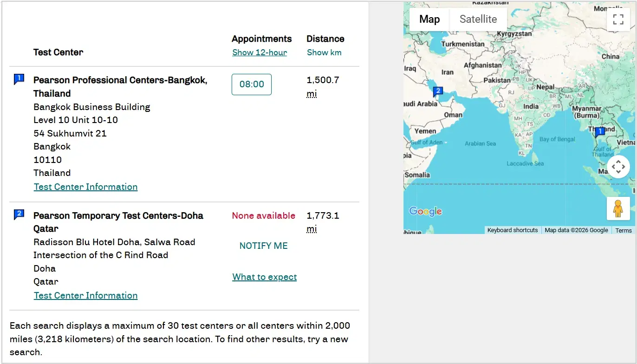
Task: Click the postal code 10110
Action: (47, 160)
